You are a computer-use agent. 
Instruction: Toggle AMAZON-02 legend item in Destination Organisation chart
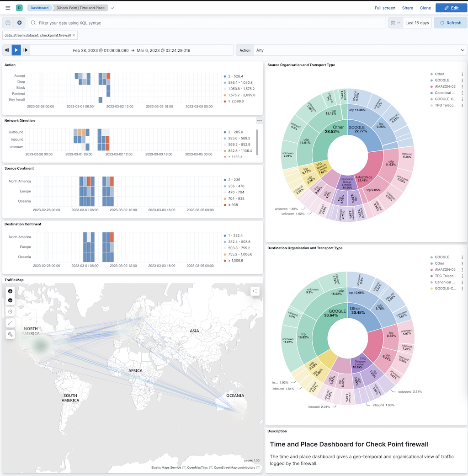click(x=445, y=270)
